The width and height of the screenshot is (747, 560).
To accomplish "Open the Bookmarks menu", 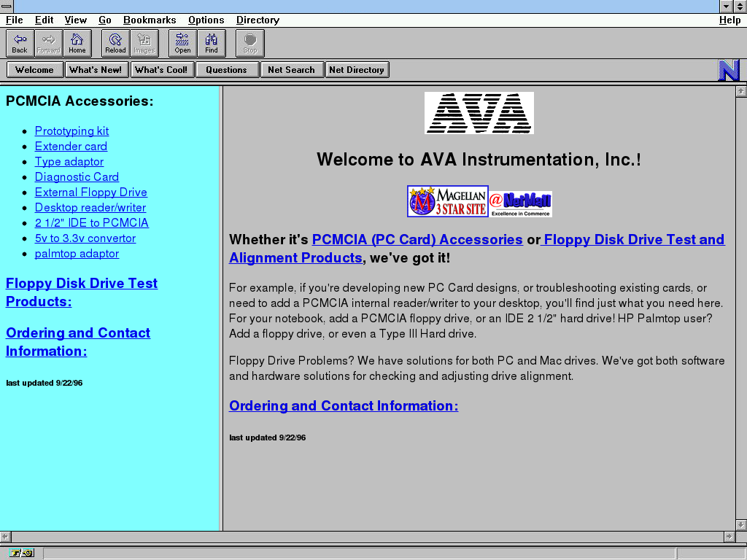I will (150, 20).
